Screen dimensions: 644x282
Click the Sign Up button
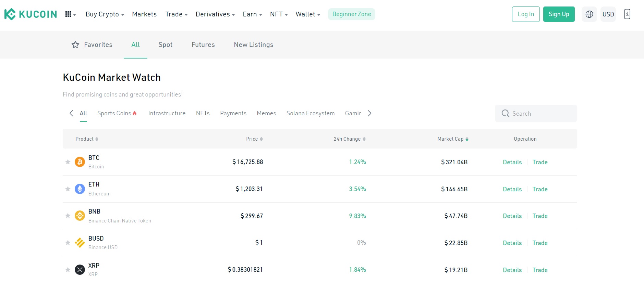559,14
